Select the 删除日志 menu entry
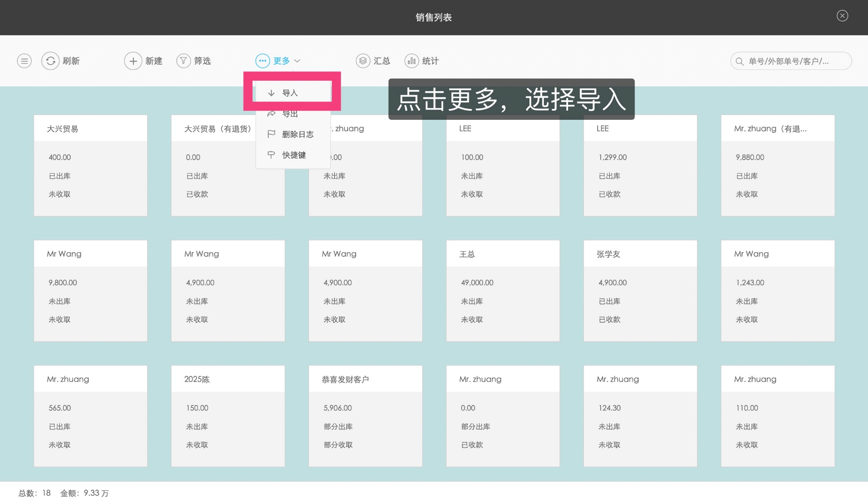This screenshot has width=868, height=504. coord(299,134)
